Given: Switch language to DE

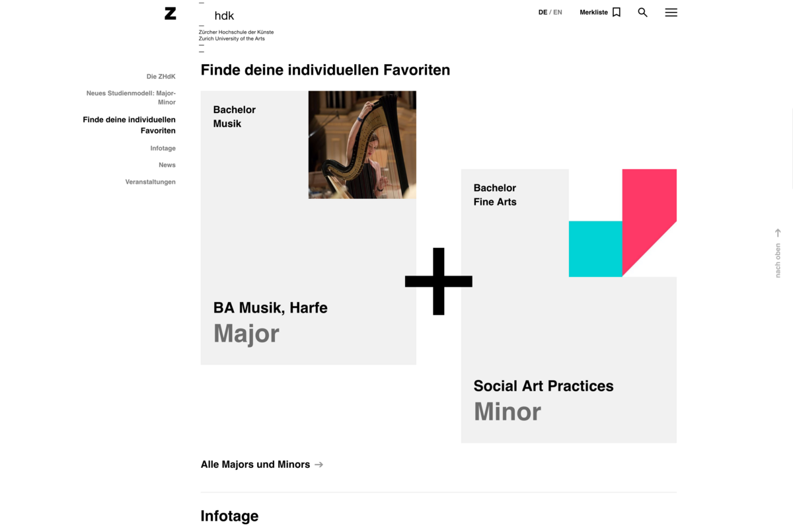Looking at the screenshot, I should pos(543,13).
